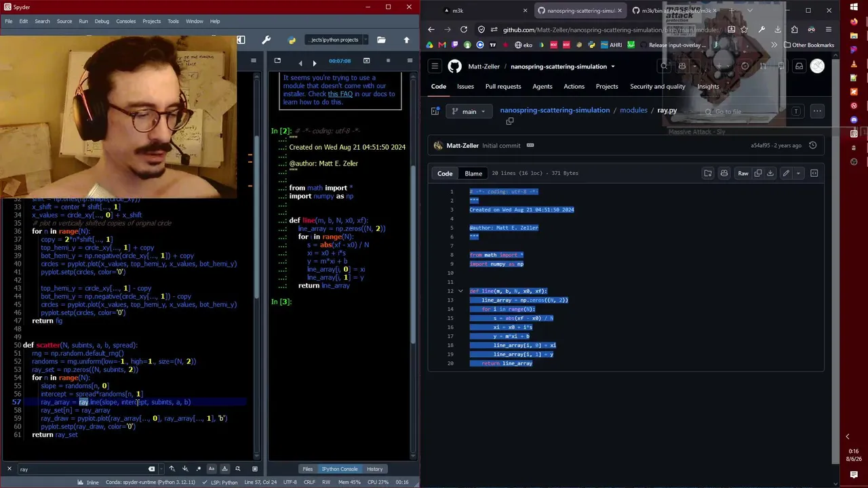
Task: Stop the running kernel in console
Action: 388,61
